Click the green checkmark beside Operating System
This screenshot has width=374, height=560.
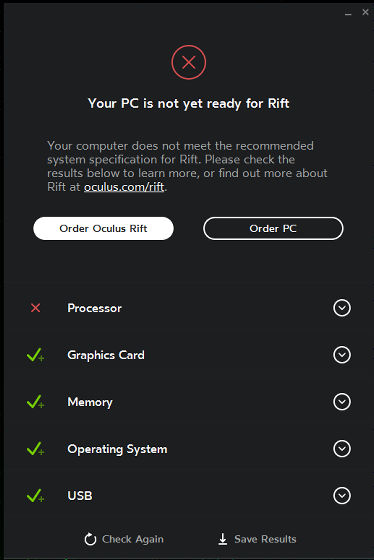click(35, 449)
